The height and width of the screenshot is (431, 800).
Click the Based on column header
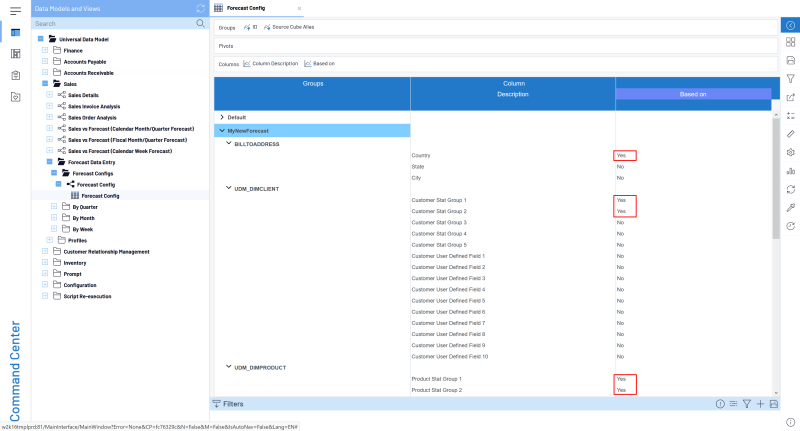(x=693, y=93)
